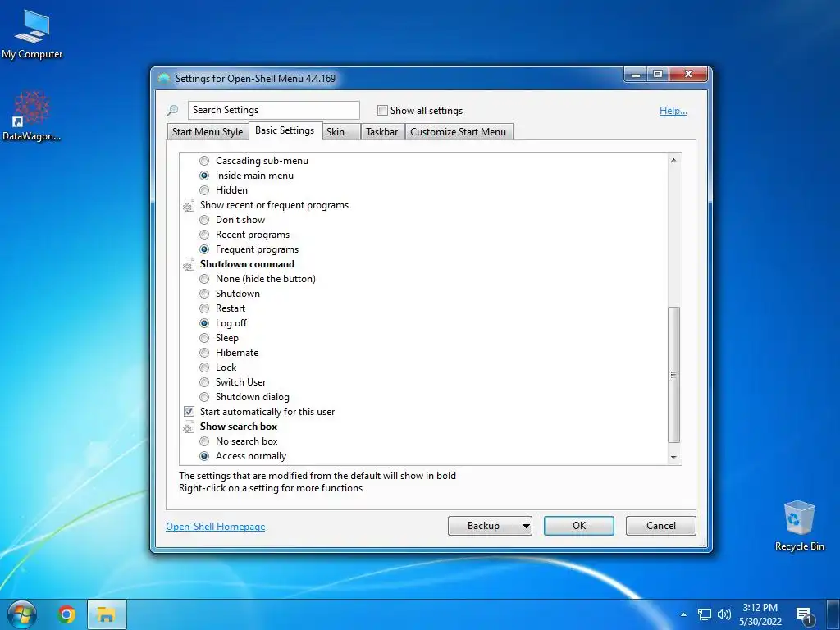Screen dimensions: 840x630
Task: Minimize the Open-Shell settings window
Action: (636, 75)
